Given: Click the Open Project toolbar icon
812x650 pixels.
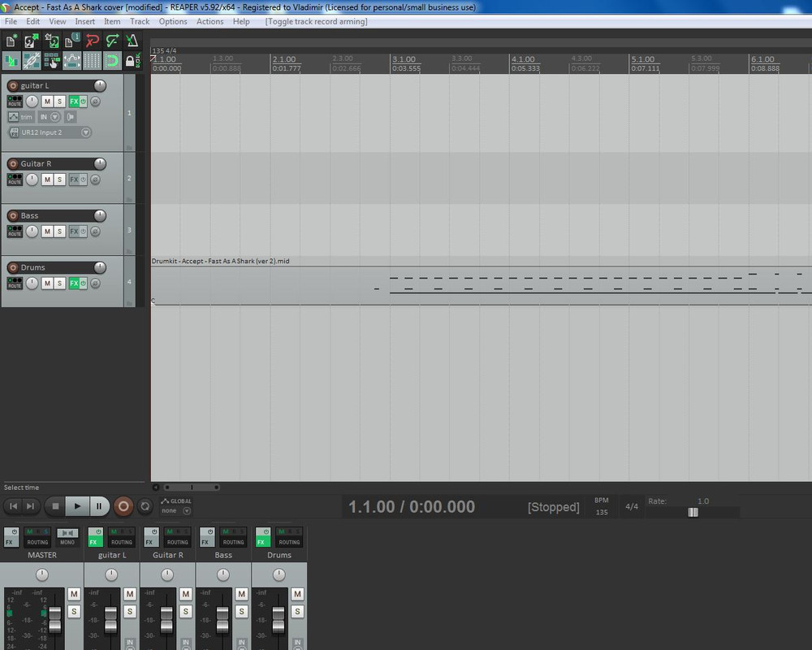Looking at the screenshot, I should pos(31,41).
